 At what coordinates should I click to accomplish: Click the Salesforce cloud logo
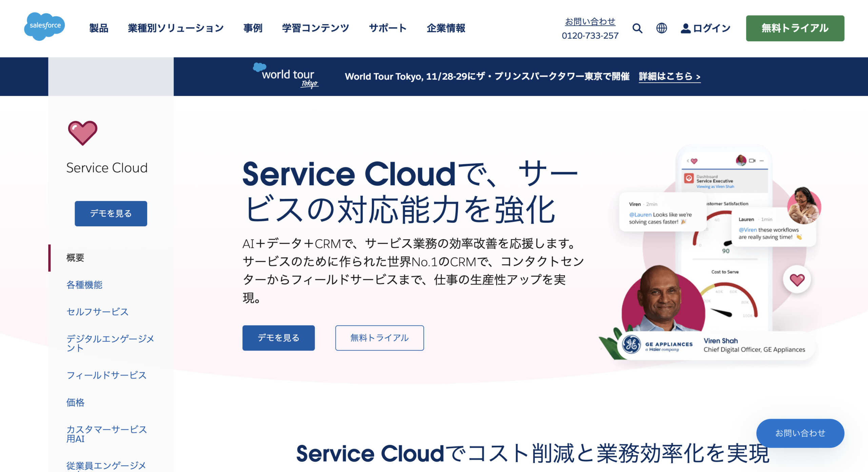[44, 26]
